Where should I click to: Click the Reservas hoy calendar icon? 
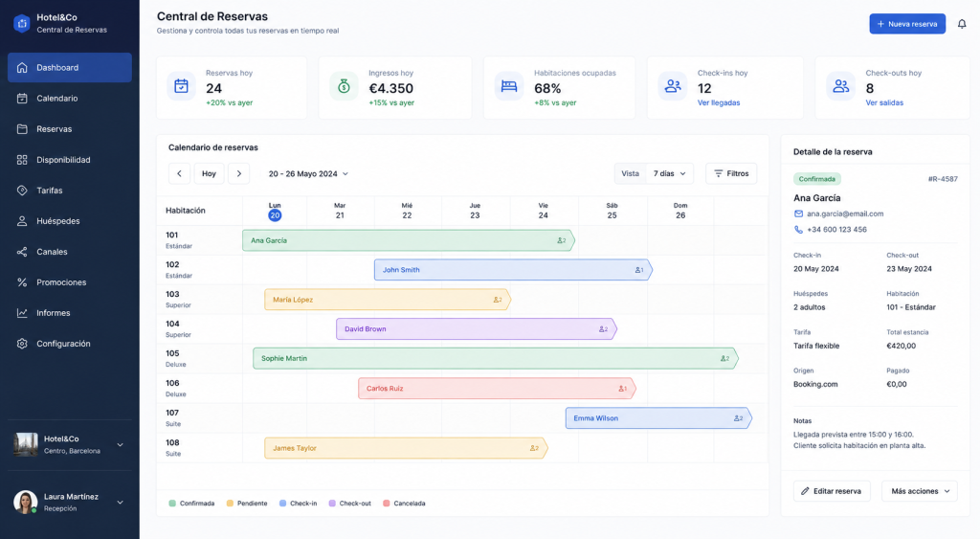181,86
